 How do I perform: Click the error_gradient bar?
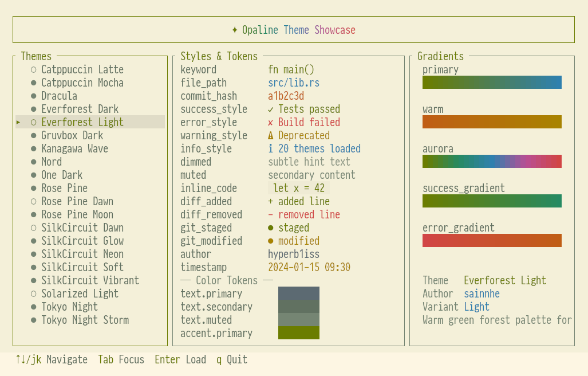click(x=492, y=241)
